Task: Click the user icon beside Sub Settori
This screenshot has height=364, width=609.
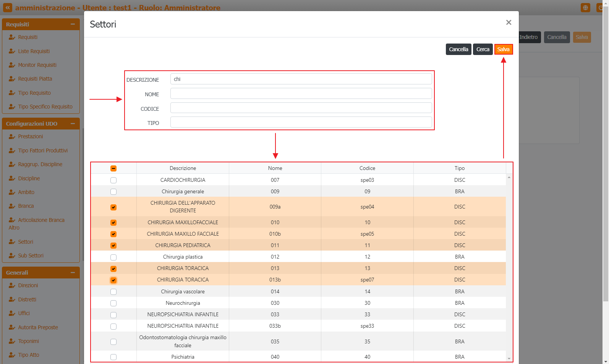Action: coord(12,256)
